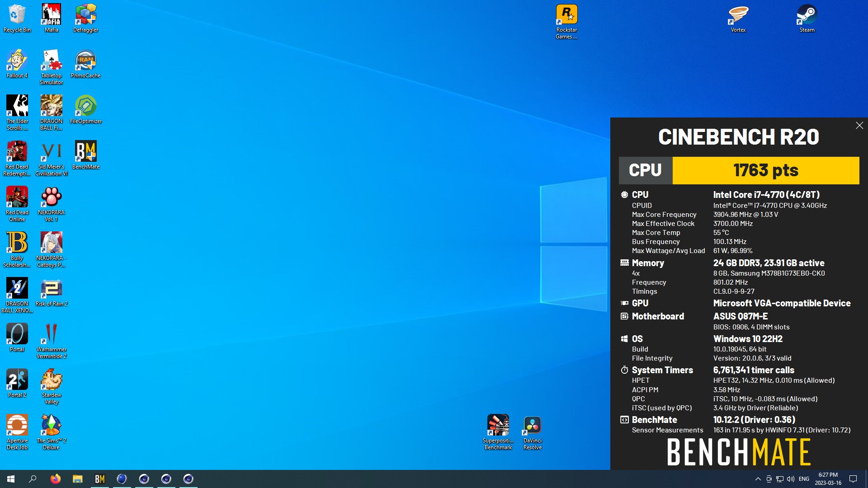The height and width of the screenshot is (488, 868).
Task: Open the Tabletop Simulator shortcut
Action: pos(52,67)
